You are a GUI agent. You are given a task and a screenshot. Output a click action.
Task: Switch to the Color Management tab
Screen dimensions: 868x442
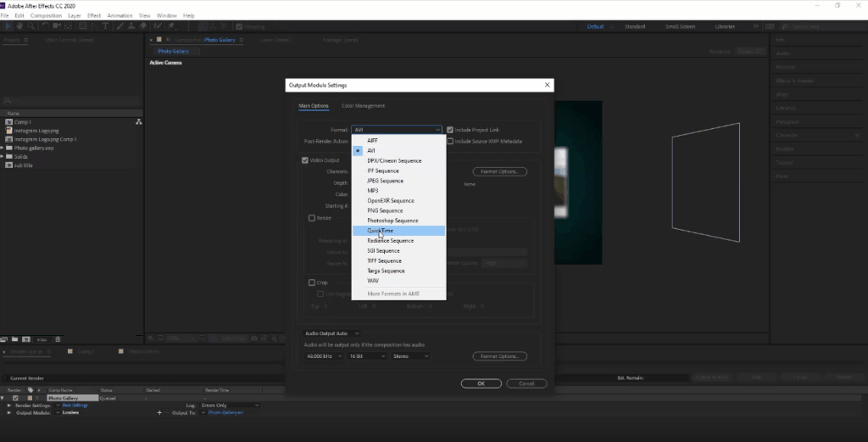pos(363,106)
